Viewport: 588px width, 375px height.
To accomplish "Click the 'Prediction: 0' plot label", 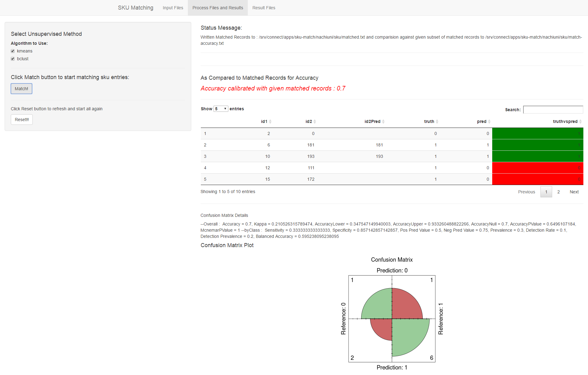I will [x=392, y=270].
